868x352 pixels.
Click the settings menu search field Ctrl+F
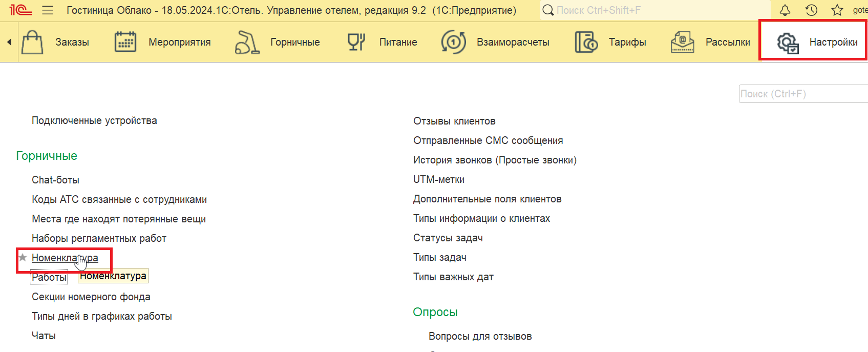tap(803, 94)
